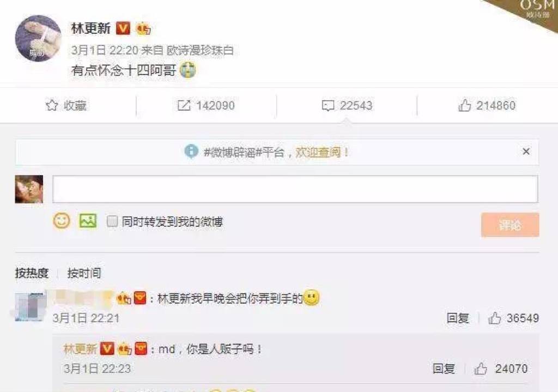
Task: Like the post via thumbs-up 214860
Action: tap(464, 105)
